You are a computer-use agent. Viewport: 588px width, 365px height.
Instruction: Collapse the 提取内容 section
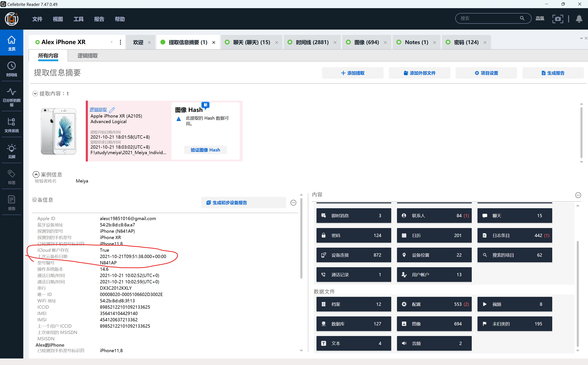pos(35,94)
